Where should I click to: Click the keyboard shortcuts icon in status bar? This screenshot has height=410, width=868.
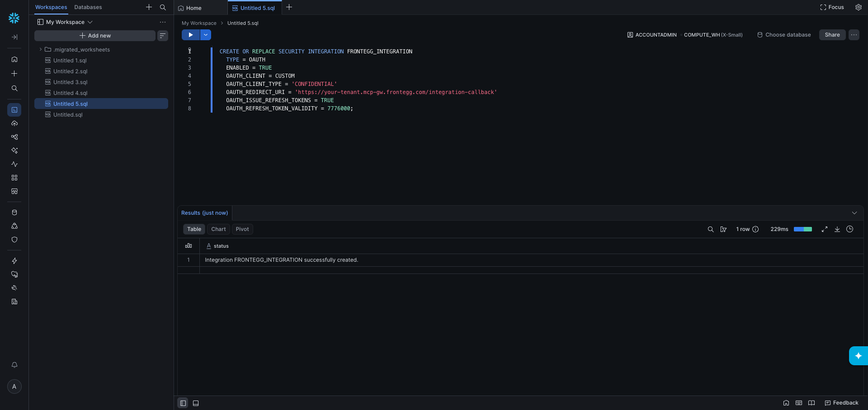coord(799,403)
